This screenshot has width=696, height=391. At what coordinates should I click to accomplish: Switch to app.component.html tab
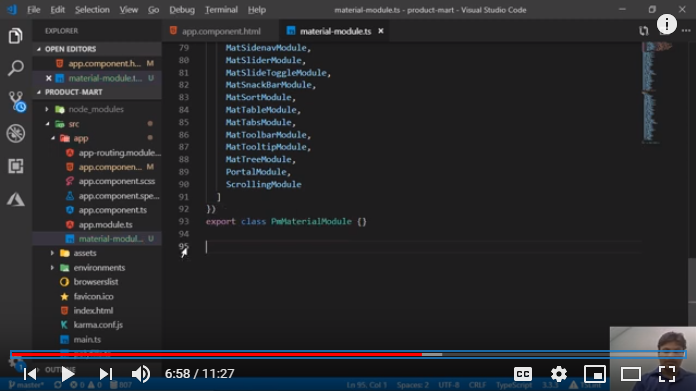(221, 31)
